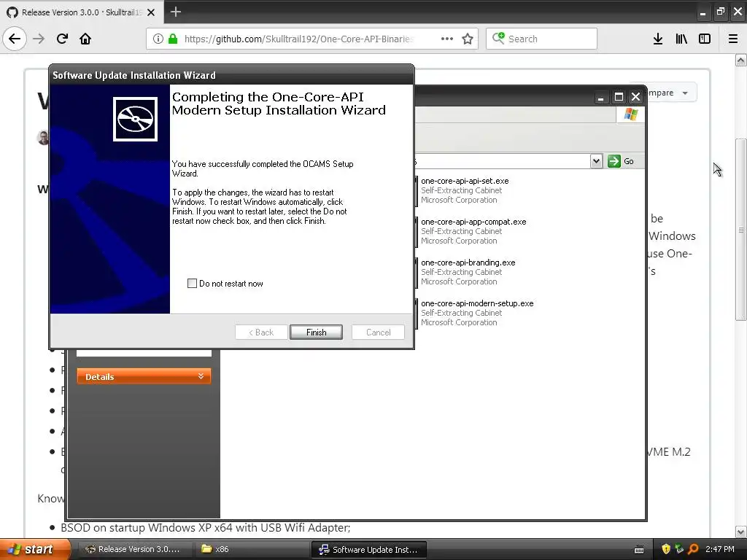Image resolution: width=747 pixels, height=560 pixels.
Task: Close the Release Version 3.0.0 tab
Action: [x=151, y=12]
